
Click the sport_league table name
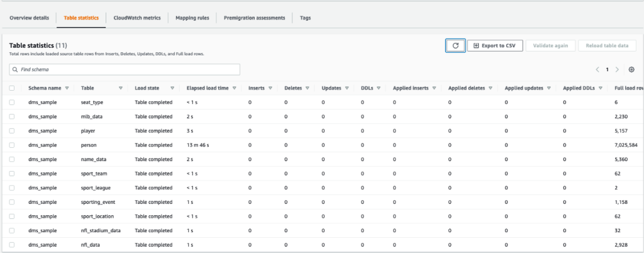pyautogui.click(x=96, y=188)
